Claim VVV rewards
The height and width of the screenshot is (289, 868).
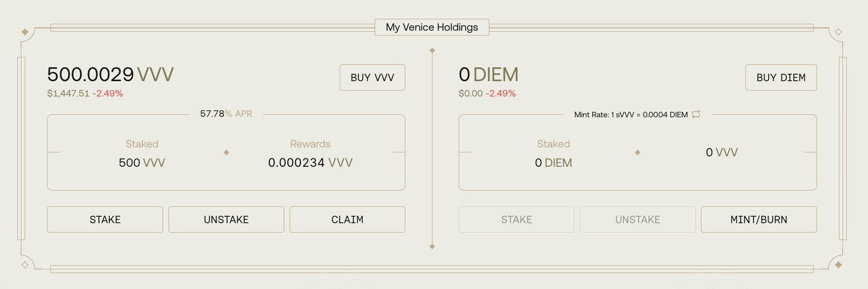(347, 220)
